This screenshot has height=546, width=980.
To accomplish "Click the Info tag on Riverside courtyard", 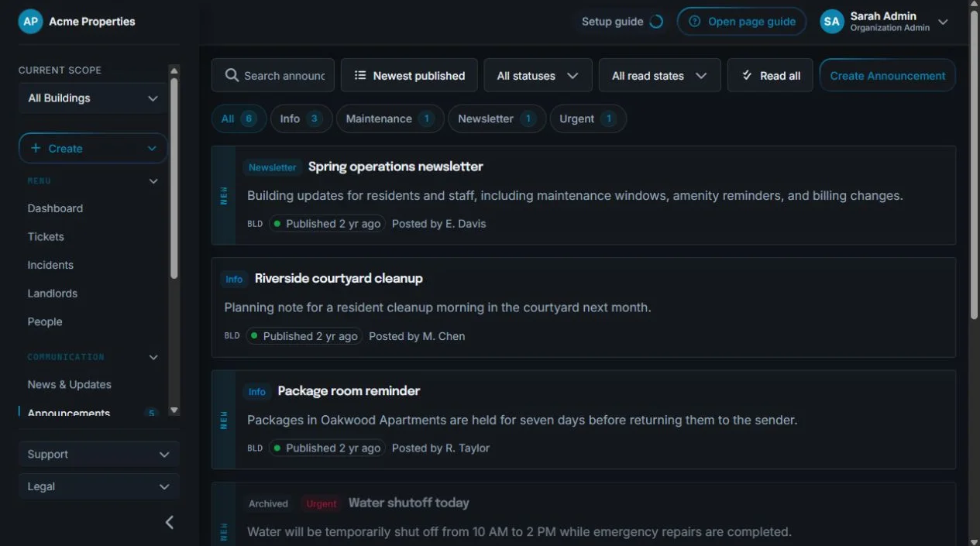I will pyautogui.click(x=234, y=280).
